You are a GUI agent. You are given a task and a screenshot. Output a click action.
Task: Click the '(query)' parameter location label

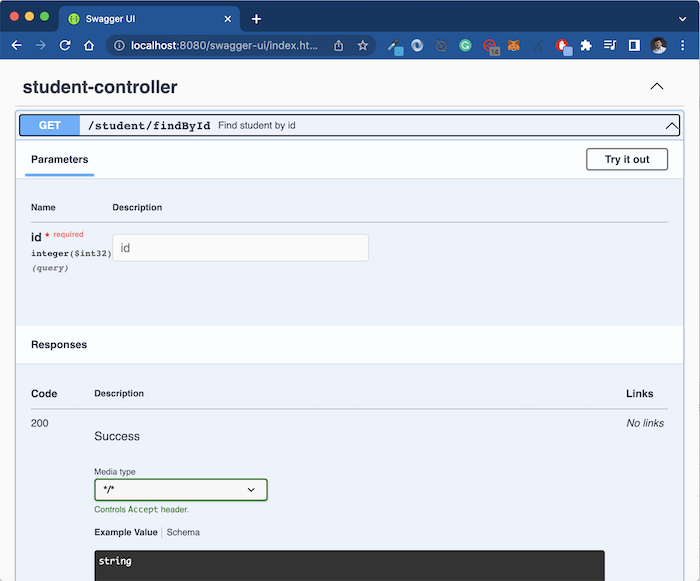(x=50, y=268)
